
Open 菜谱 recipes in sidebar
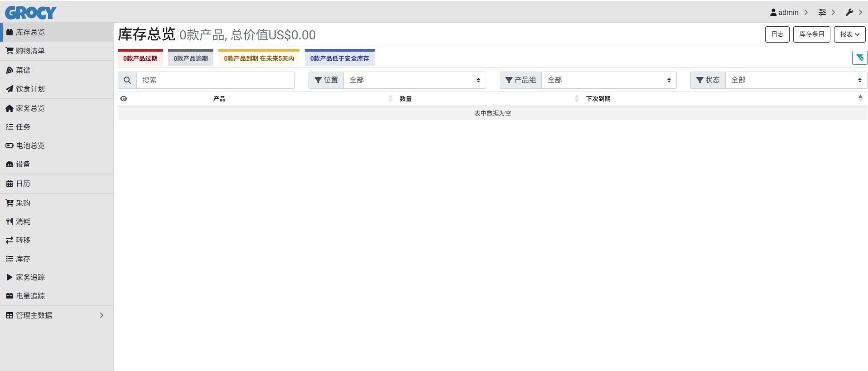[x=23, y=70]
